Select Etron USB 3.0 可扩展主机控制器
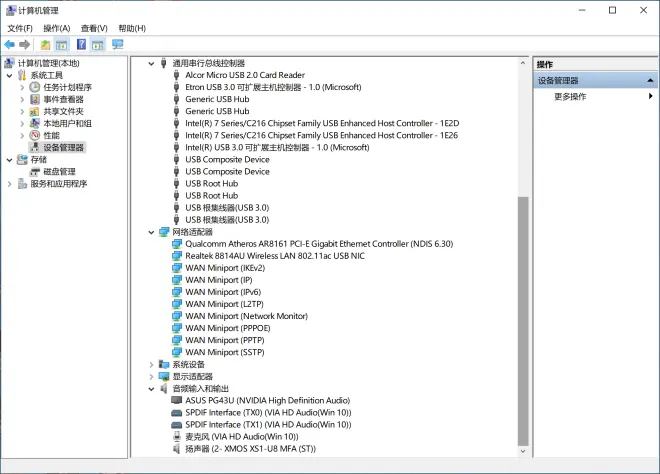 [273, 87]
